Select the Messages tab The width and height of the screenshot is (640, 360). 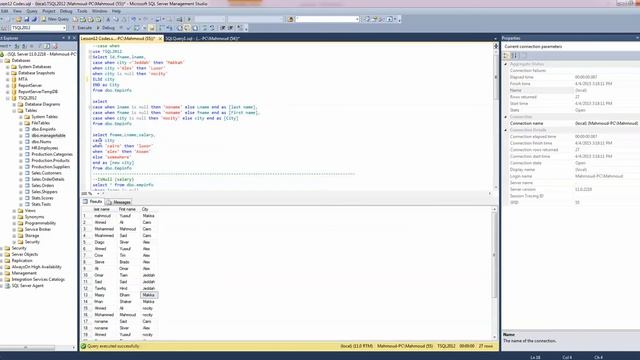(x=118, y=202)
